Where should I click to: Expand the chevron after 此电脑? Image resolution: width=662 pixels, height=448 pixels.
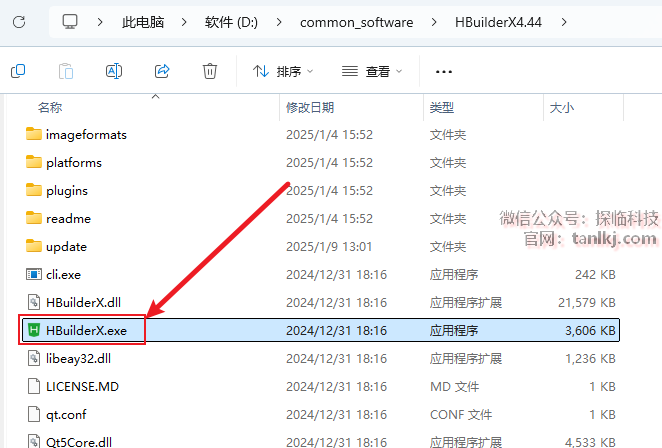pyautogui.click(x=184, y=22)
